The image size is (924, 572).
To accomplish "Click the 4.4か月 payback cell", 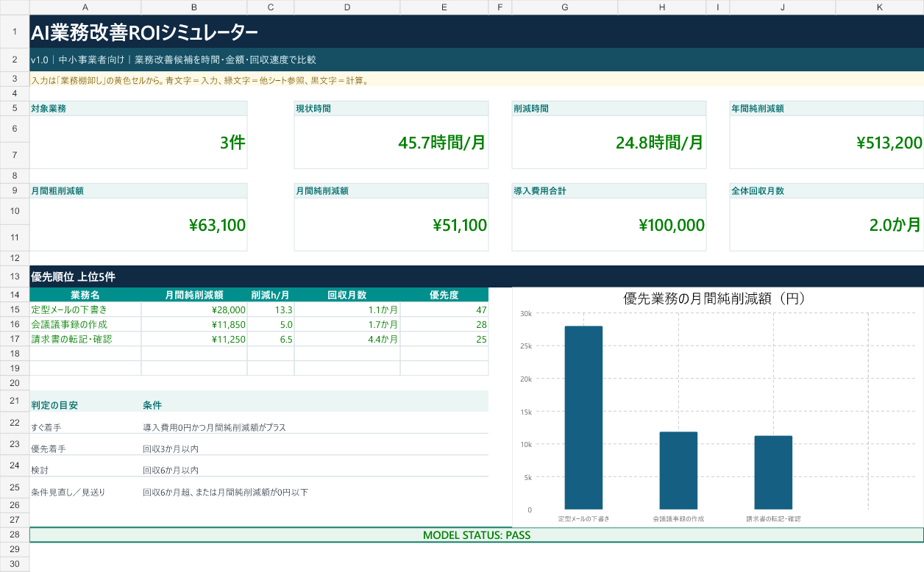I will click(347, 339).
